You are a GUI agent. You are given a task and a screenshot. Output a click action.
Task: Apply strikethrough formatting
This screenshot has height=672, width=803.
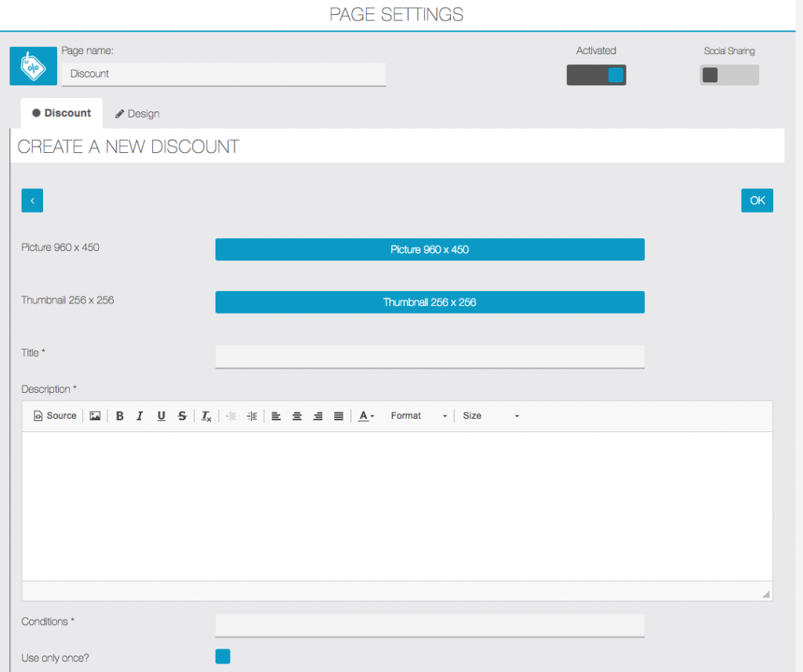pyautogui.click(x=182, y=416)
